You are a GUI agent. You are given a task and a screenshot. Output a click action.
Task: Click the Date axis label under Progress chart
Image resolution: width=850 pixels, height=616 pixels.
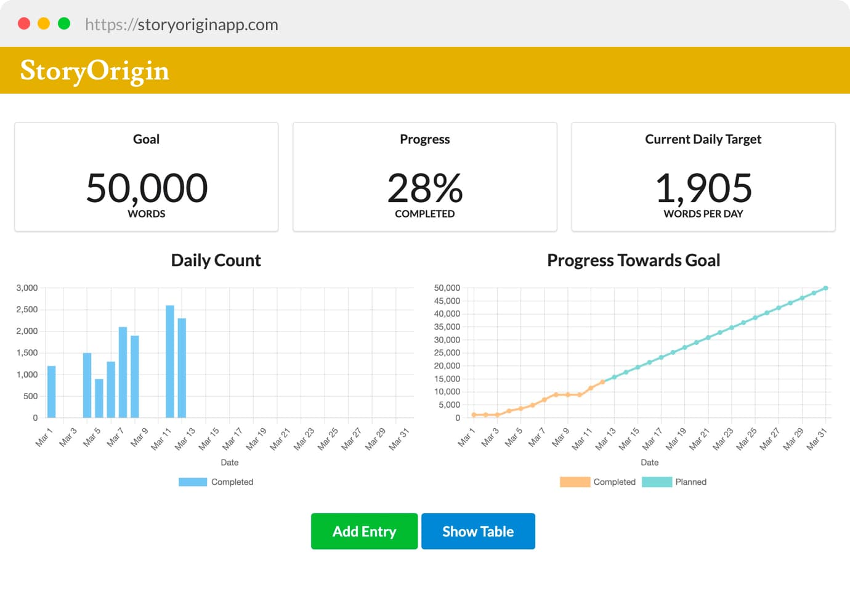point(650,462)
